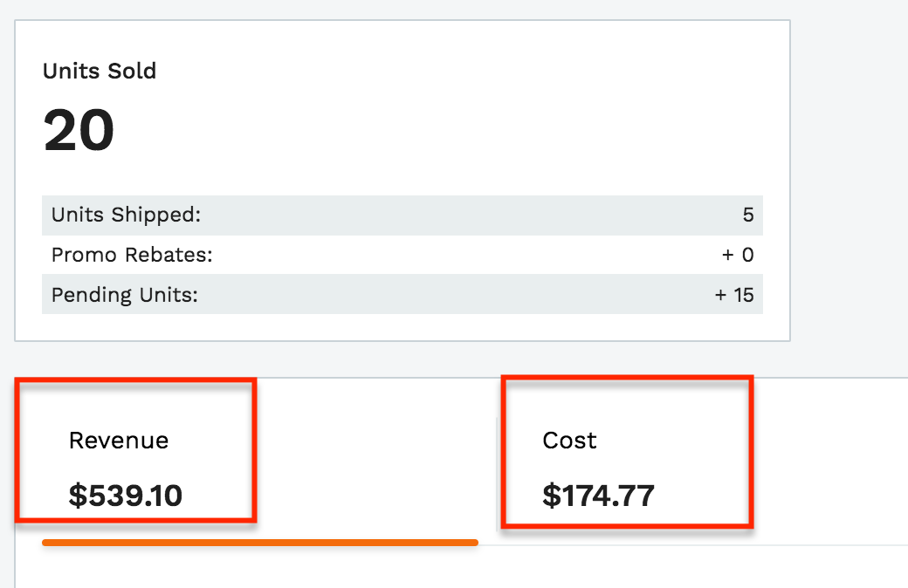Viewport: 908px width, 588px height.
Task: Click the Promo Rebates value + 0
Action: click(x=737, y=255)
